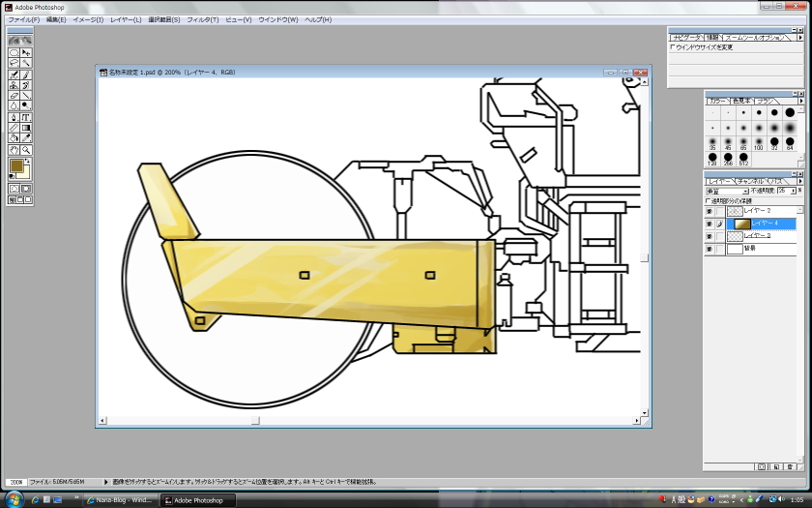Select the Type tool

coord(26,117)
